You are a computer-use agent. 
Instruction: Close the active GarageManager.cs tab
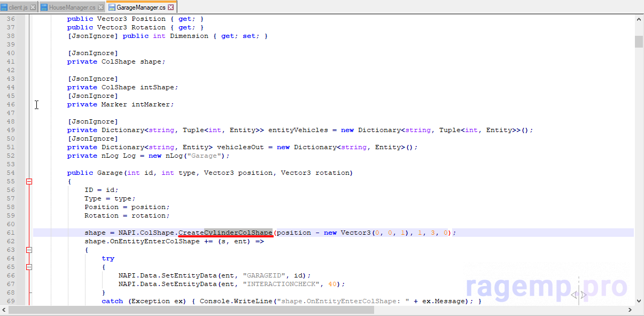[x=171, y=7]
